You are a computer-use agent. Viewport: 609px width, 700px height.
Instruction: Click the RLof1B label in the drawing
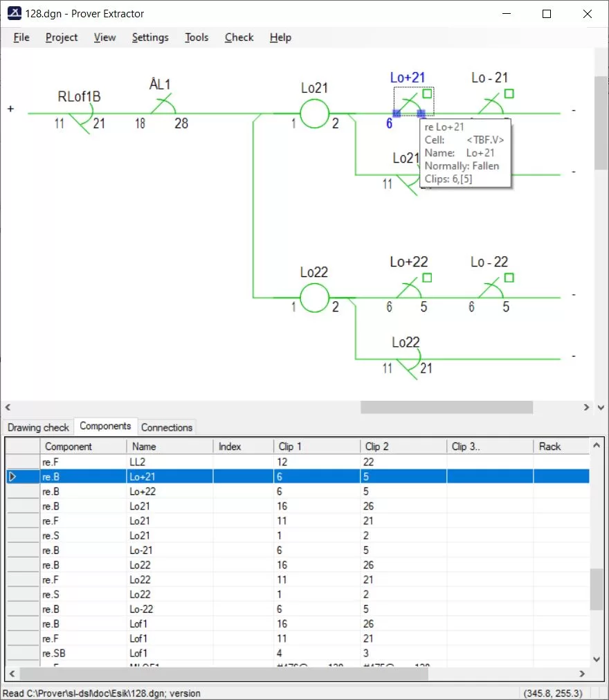tap(79, 96)
